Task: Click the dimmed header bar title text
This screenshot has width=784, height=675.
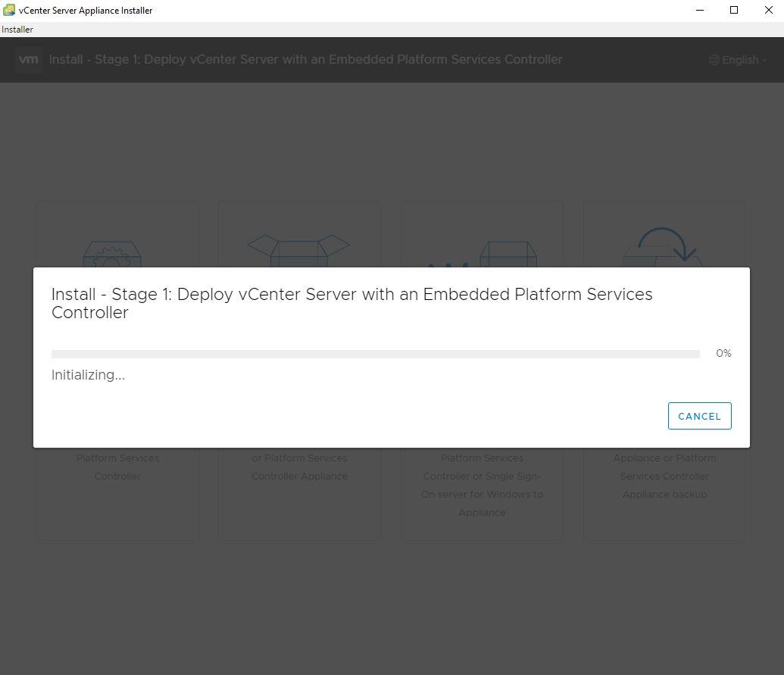Action: click(x=305, y=60)
